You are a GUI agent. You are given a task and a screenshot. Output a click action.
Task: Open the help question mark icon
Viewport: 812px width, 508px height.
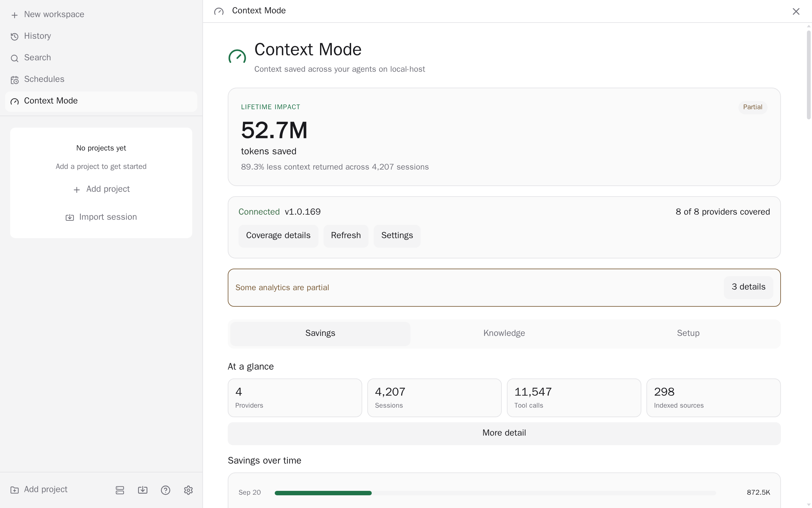166,490
